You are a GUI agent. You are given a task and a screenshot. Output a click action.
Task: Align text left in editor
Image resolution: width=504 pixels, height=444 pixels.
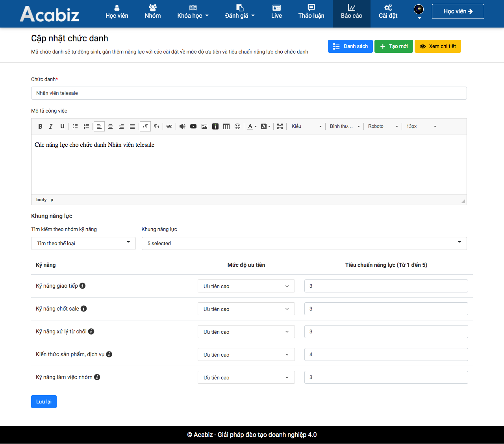pos(99,126)
